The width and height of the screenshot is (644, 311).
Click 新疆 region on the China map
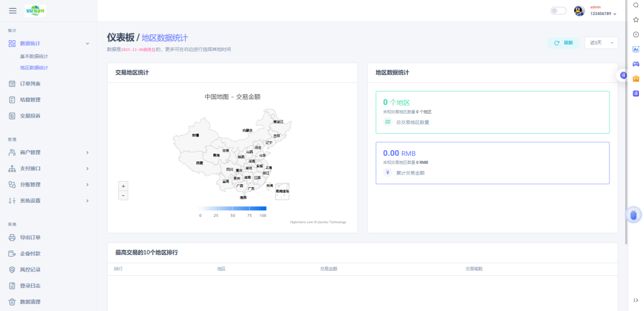[x=196, y=135]
